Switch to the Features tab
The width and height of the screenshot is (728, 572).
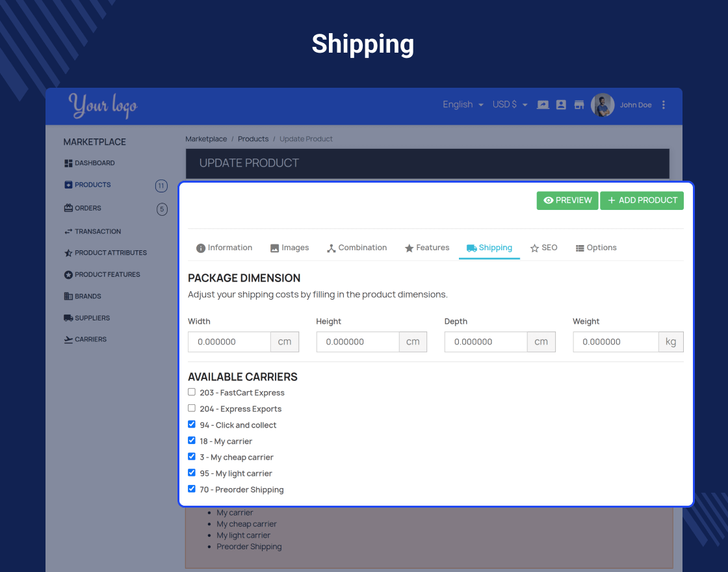[426, 248]
